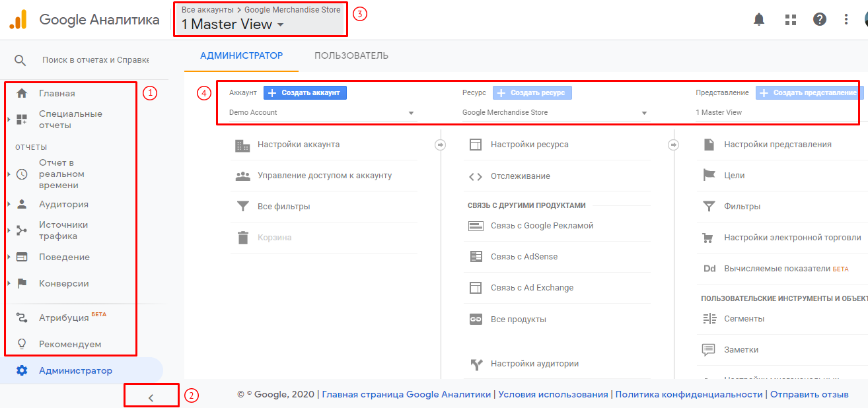Click the Атрибуция path icon
This screenshot has height=408, width=868.
pos(22,318)
